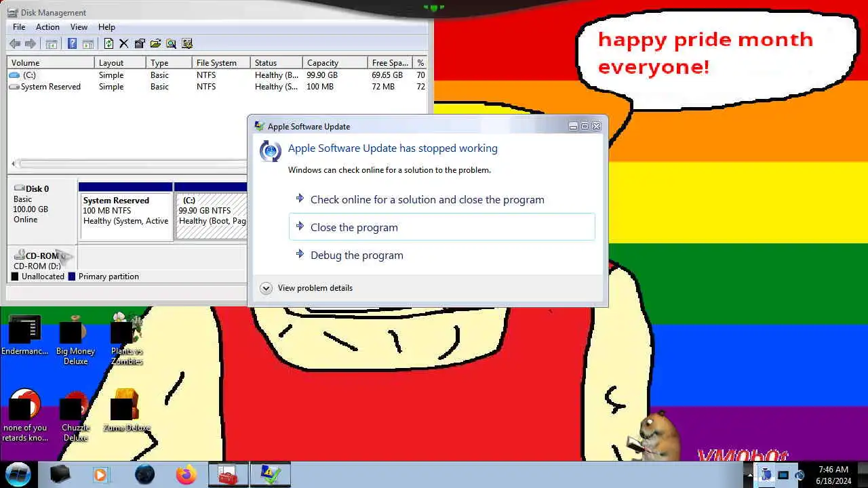Screen dimensions: 868x488
Task: Choose Debug the program
Action: 442,255
